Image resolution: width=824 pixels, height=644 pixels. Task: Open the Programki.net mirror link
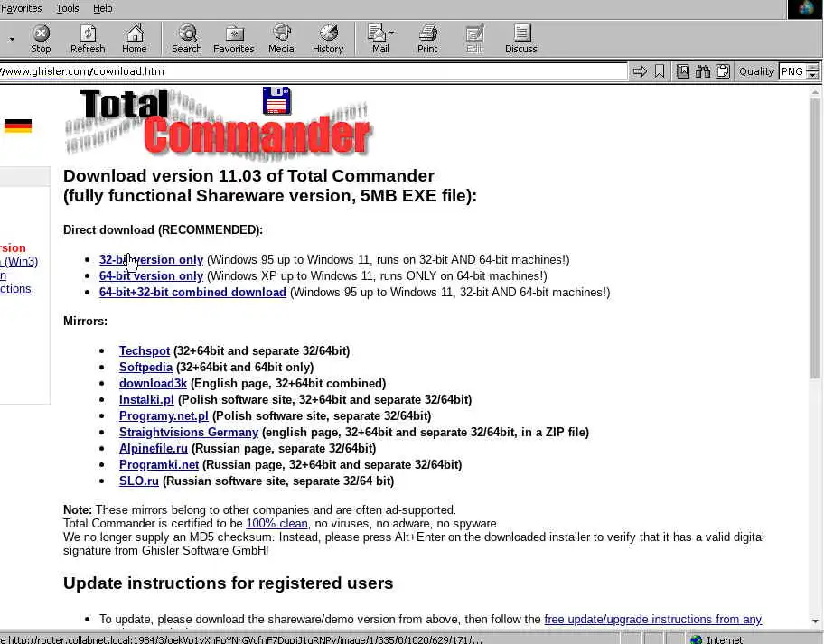coord(159,465)
